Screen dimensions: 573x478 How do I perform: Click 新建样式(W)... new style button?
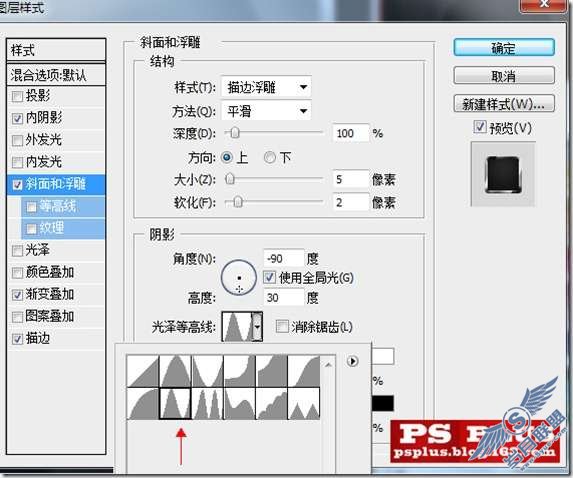pos(504,104)
